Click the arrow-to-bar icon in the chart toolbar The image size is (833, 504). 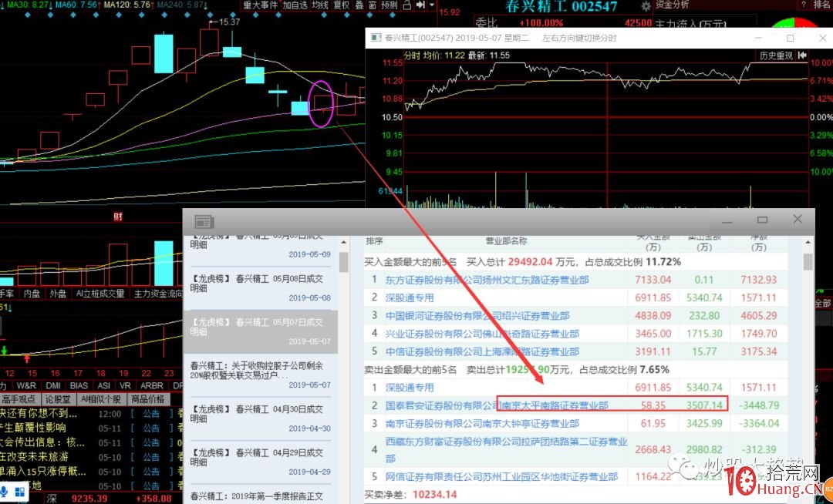coord(420,5)
